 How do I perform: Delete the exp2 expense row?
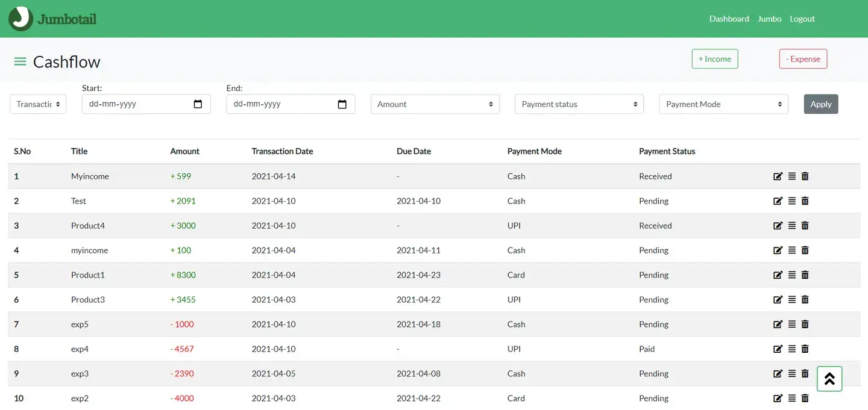(805, 398)
